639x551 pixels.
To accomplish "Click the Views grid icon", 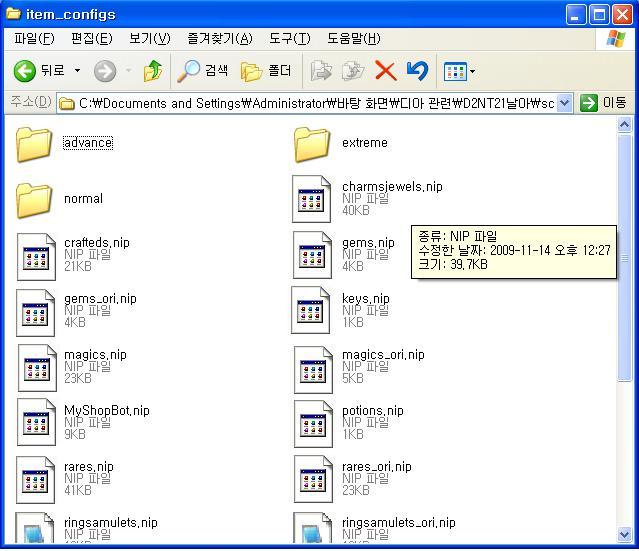I will pyautogui.click(x=454, y=72).
